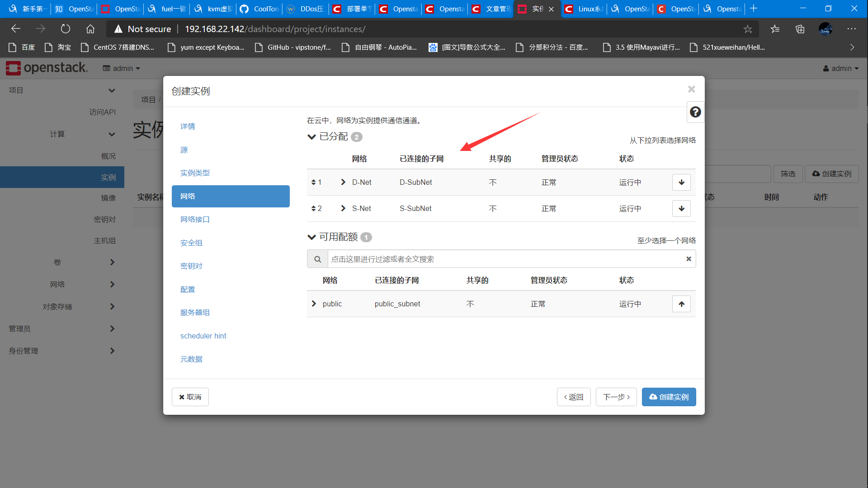
Task: Click the reorder handle next to D-Net
Action: pos(314,182)
